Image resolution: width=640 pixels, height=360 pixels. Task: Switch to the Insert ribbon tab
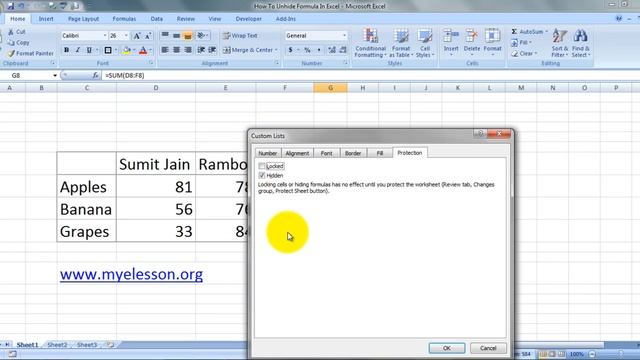tap(46, 19)
